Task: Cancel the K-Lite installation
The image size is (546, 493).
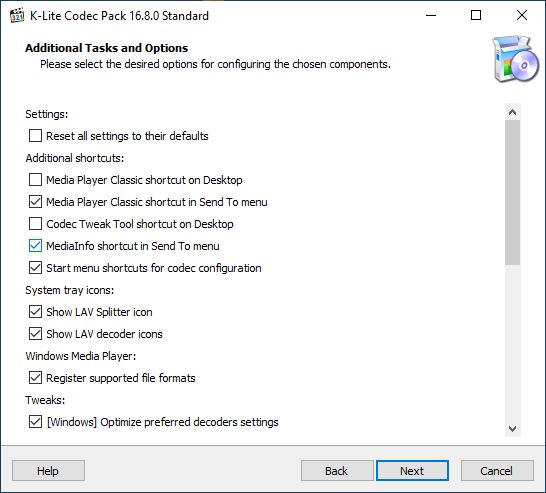Action: [497, 471]
